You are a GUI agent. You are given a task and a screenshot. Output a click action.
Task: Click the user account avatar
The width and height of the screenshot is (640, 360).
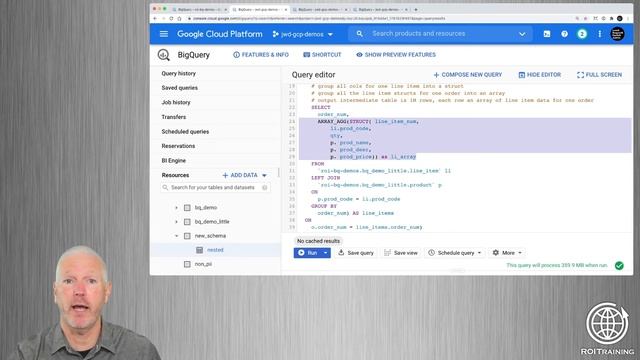(x=617, y=34)
